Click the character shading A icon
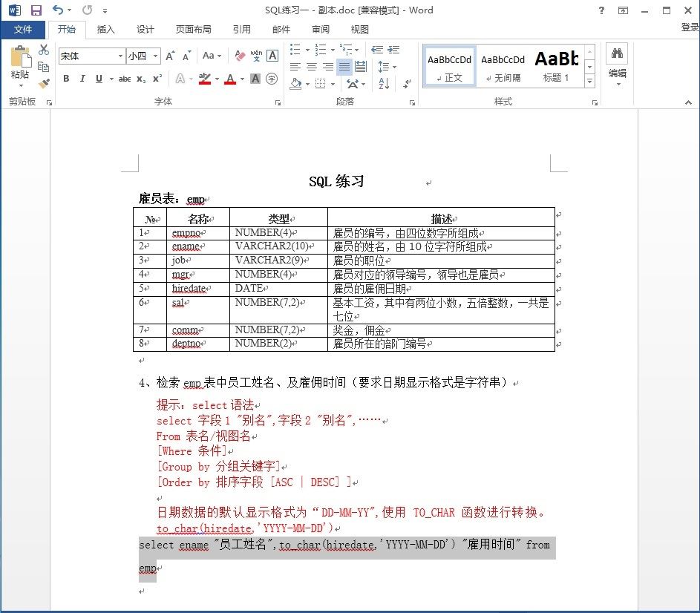The height and width of the screenshot is (613, 700). click(255, 79)
